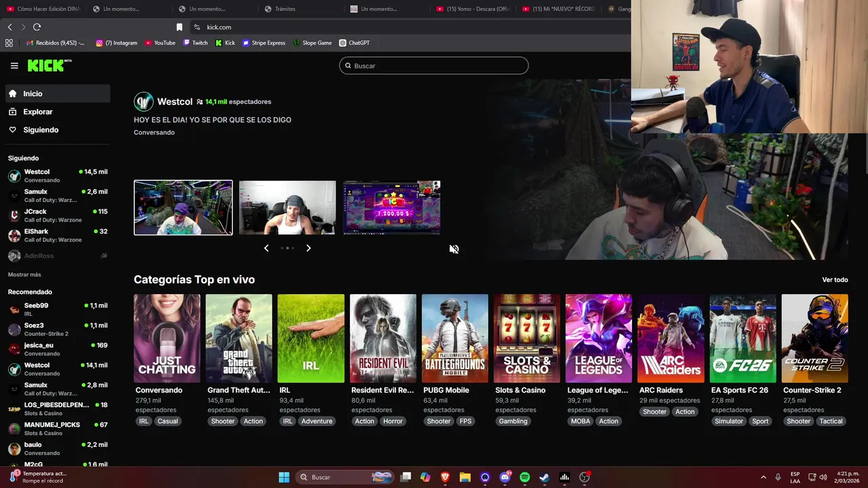This screenshot has height=488, width=868.
Task: Click the MOBA tag under League of Legends
Action: tap(580, 421)
